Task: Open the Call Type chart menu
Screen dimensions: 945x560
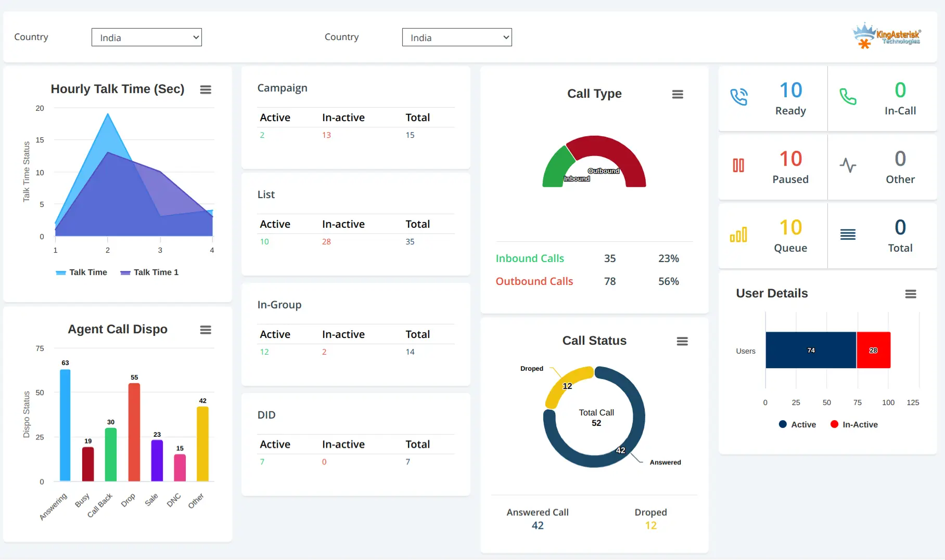Action: (x=678, y=94)
